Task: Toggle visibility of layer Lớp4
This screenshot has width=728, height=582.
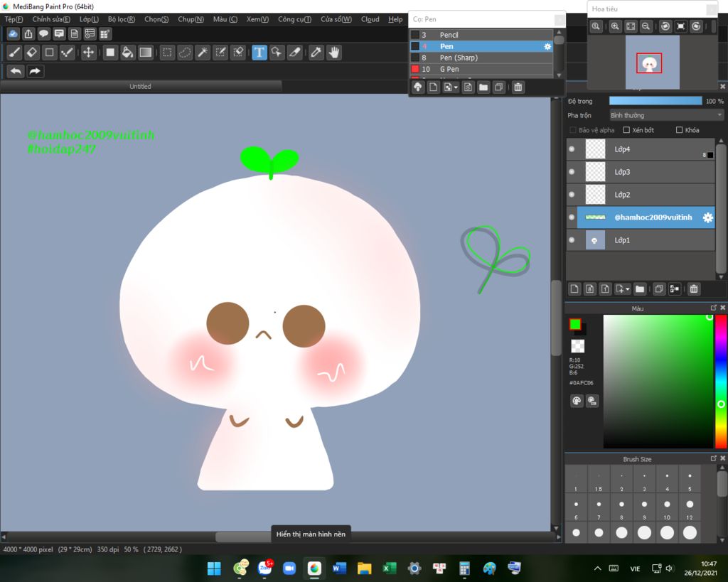Action: [572, 149]
